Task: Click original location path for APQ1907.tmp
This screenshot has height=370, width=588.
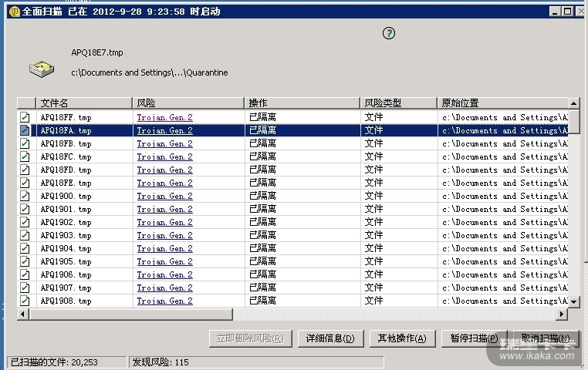Action: coord(505,288)
